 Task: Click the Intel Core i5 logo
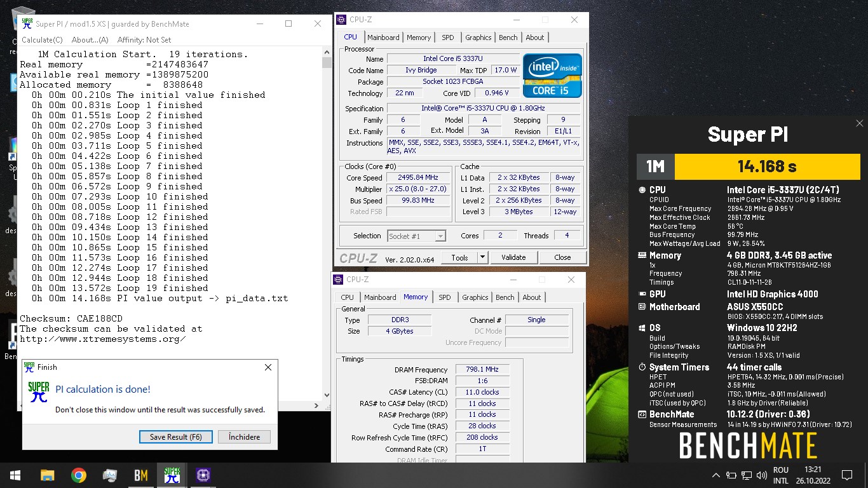pyautogui.click(x=552, y=76)
